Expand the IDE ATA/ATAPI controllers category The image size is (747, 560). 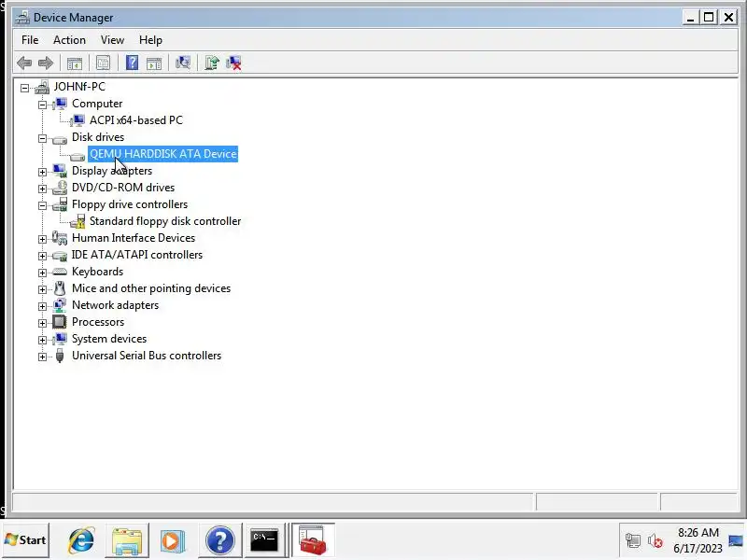click(42, 256)
